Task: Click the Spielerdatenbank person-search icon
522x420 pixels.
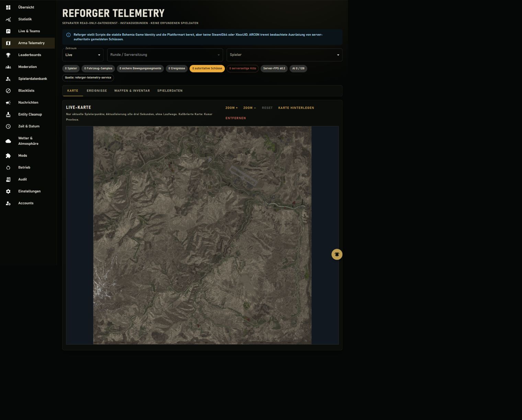Action: click(8, 79)
